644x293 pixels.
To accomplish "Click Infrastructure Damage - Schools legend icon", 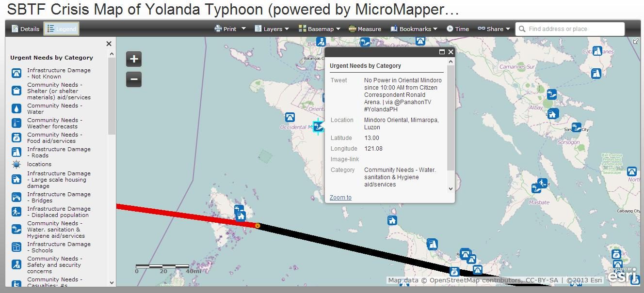I will click(x=16, y=247).
